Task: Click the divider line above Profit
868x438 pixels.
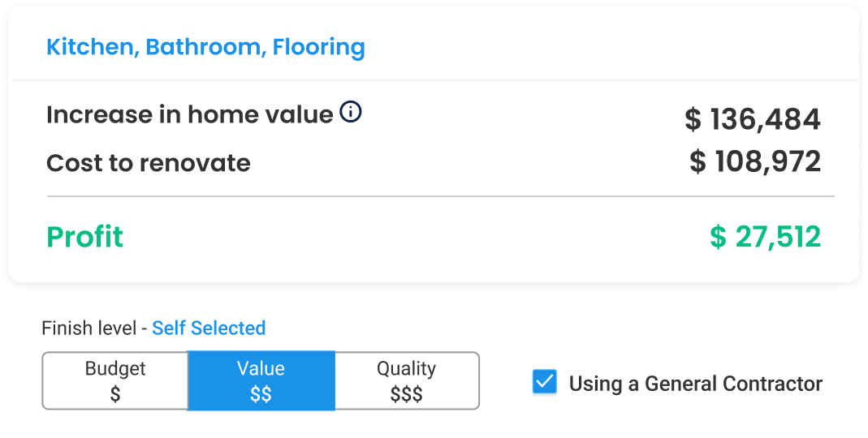Action: coord(440,196)
